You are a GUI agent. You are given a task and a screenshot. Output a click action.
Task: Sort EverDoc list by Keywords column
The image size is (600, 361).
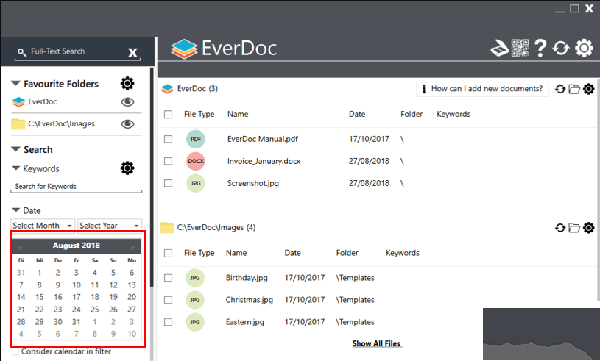point(453,114)
